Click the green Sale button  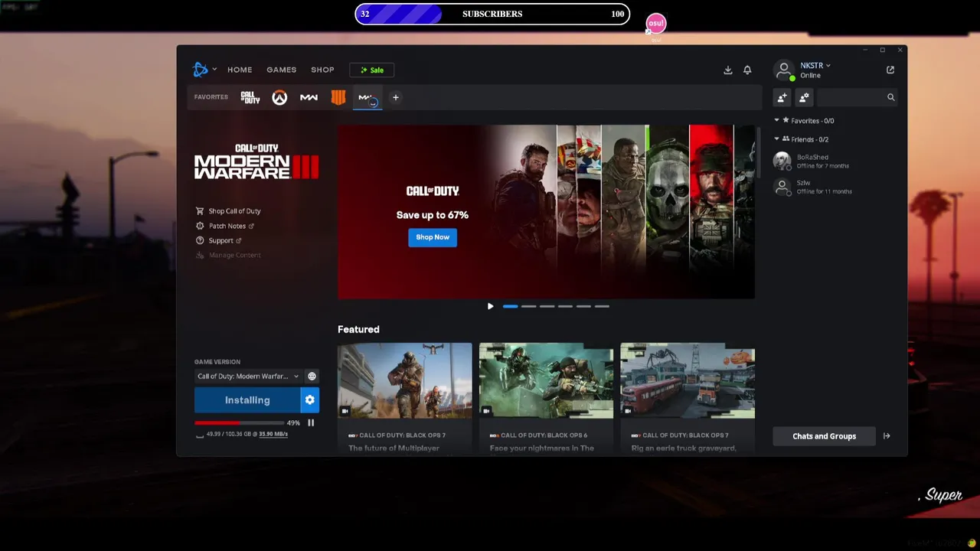pyautogui.click(x=372, y=70)
